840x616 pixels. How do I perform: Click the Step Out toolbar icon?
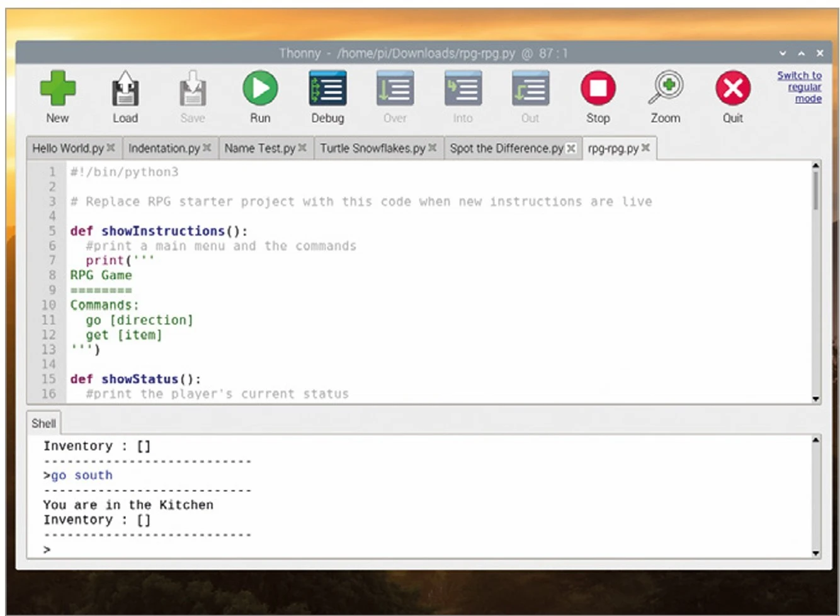(530, 88)
